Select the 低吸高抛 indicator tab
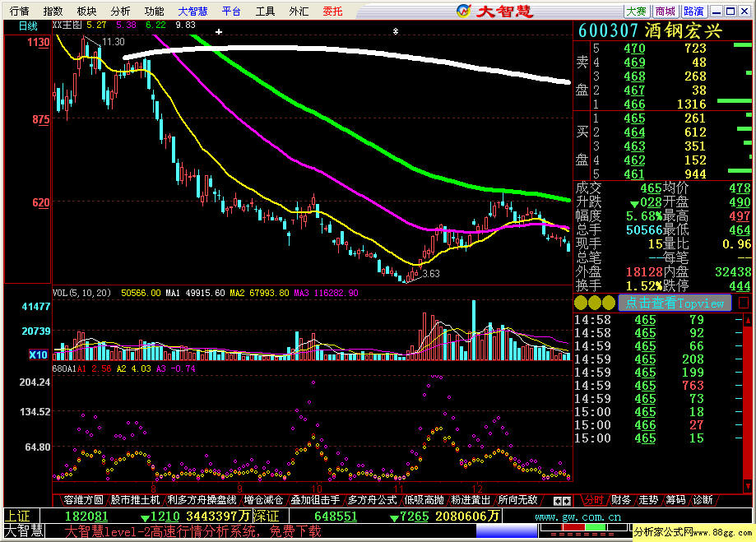 click(424, 500)
